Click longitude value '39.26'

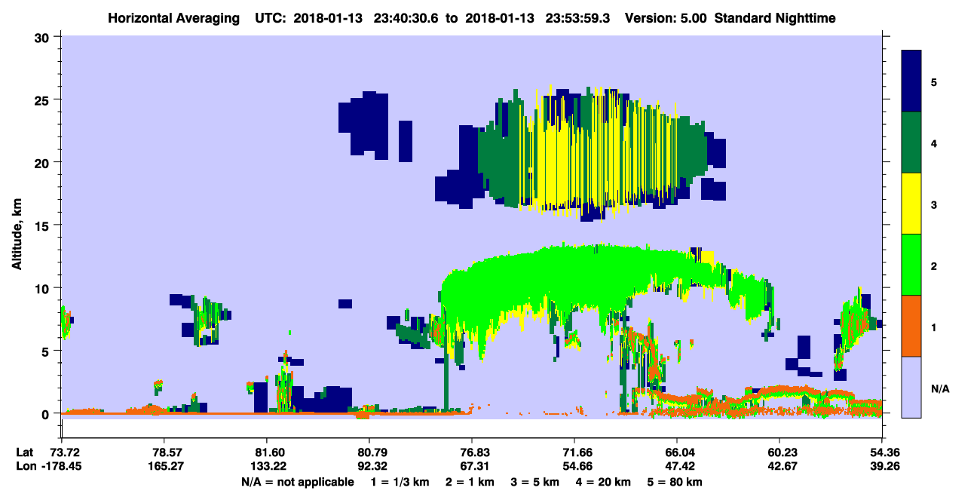pos(881,466)
